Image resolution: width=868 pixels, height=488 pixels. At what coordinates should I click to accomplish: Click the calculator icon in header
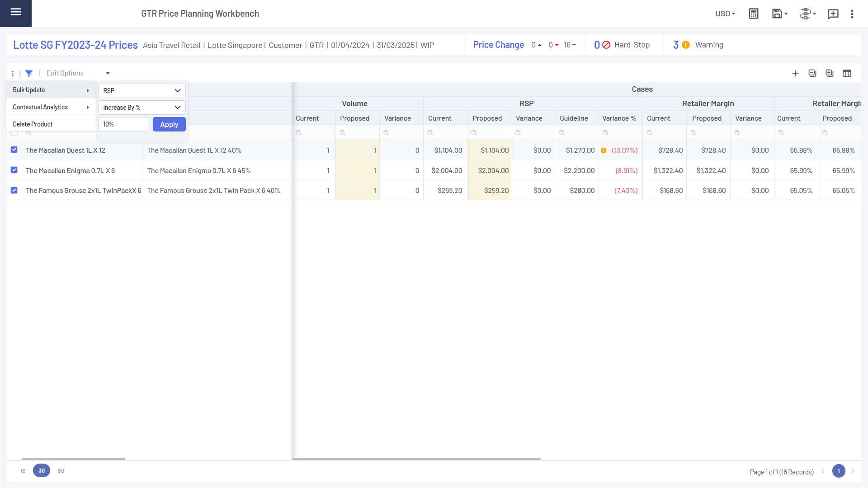pos(753,14)
